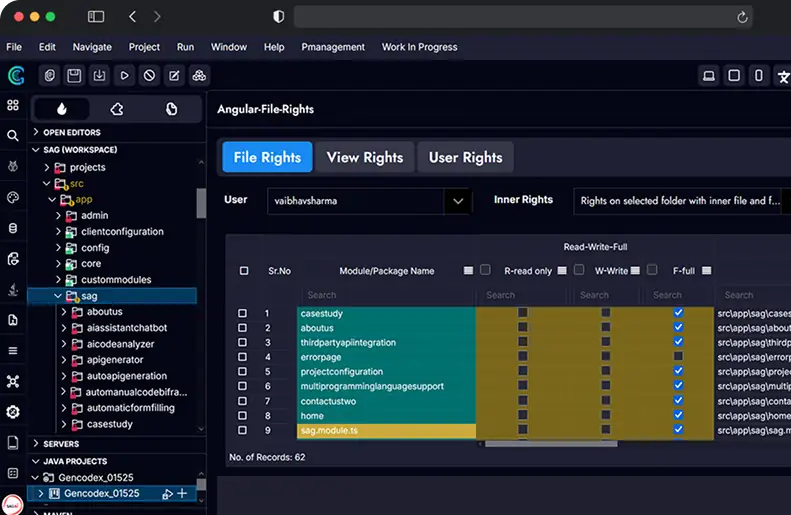Click the thirdpartyapiintegration module cell
Screen dimensions: 791x515
tap(386, 342)
